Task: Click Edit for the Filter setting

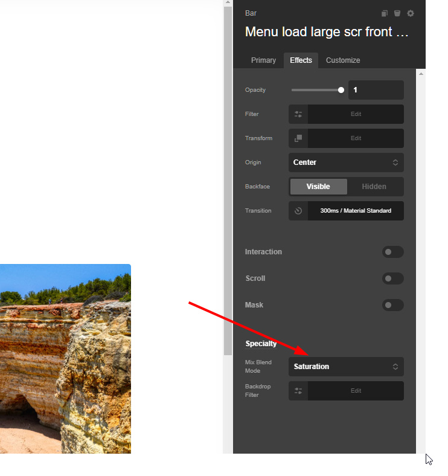Action: [x=356, y=114]
